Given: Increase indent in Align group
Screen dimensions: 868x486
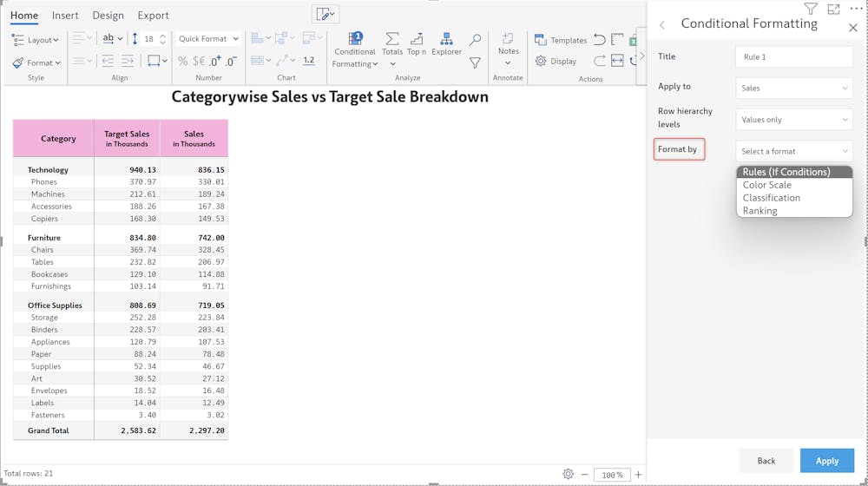Looking at the screenshot, I should [128, 61].
